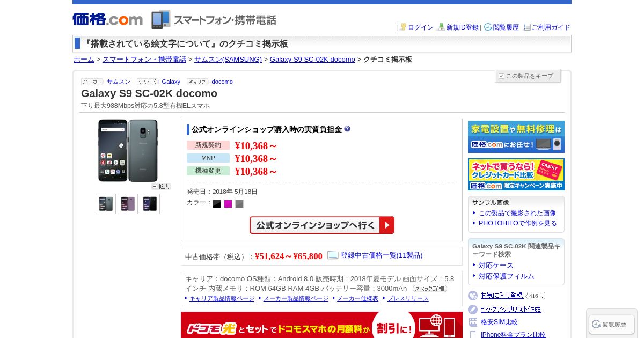Open プレスリリース link
Viewport: 644px width, 338px height.
pyautogui.click(x=408, y=299)
